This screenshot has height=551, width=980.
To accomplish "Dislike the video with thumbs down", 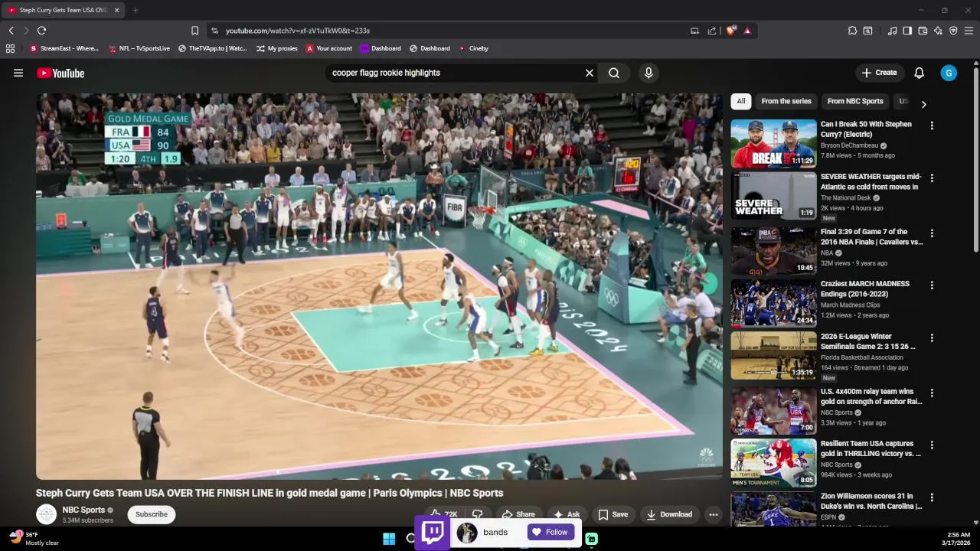I will (x=478, y=514).
